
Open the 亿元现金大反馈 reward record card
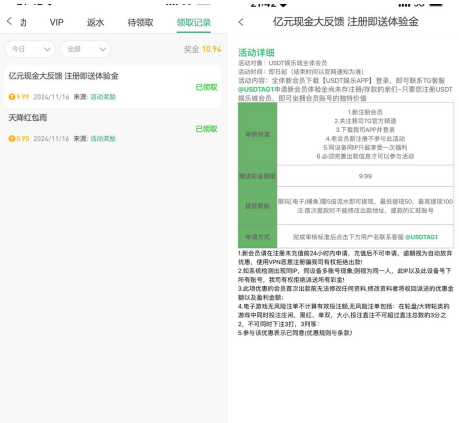(x=113, y=87)
